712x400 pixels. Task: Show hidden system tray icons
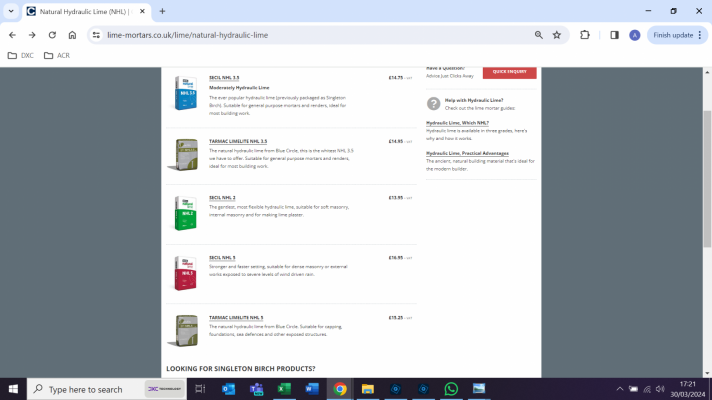tap(620, 389)
